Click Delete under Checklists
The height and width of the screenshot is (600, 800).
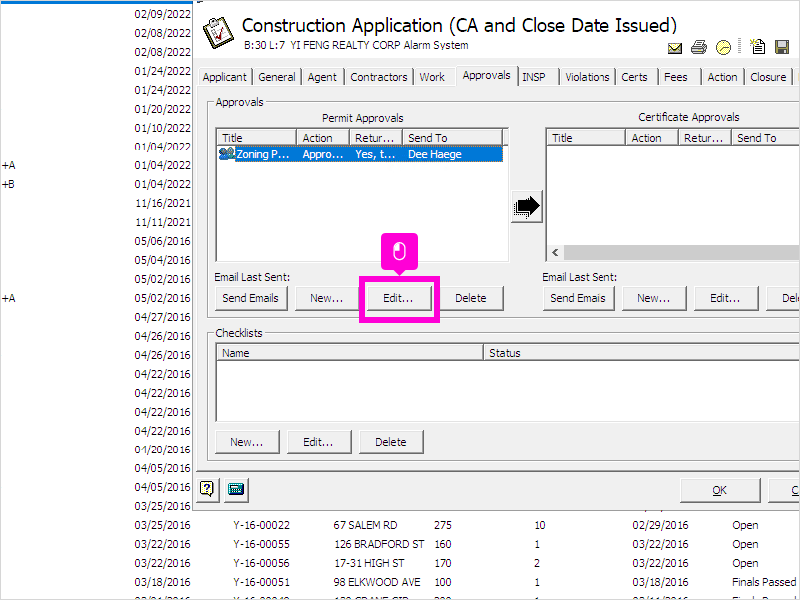pos(391,442)
